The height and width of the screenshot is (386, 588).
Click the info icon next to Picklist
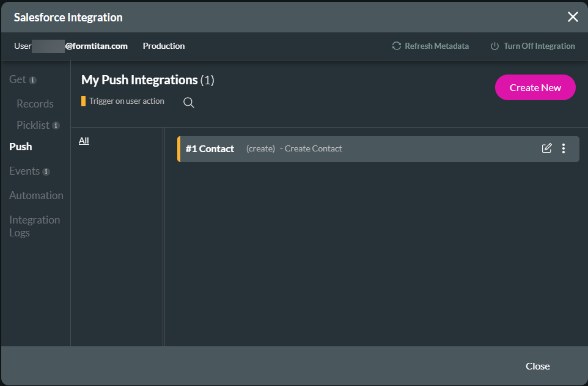pos(57,125)
